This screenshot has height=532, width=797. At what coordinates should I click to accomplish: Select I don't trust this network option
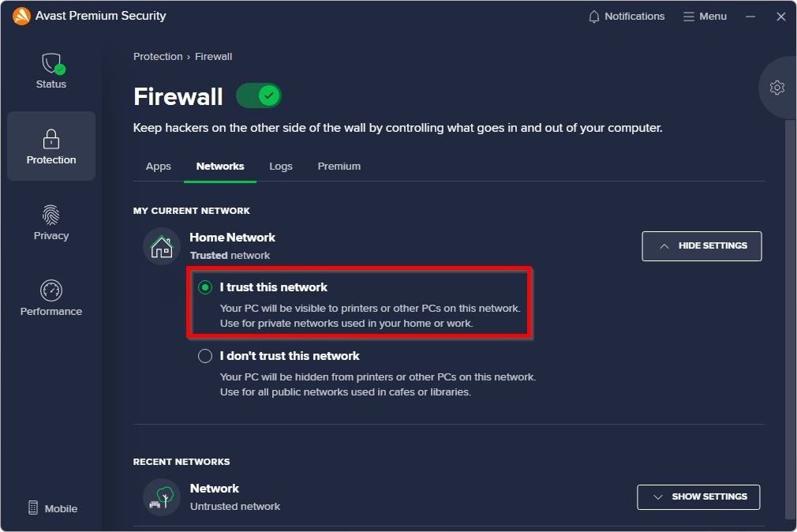click(x=205, y=356)
